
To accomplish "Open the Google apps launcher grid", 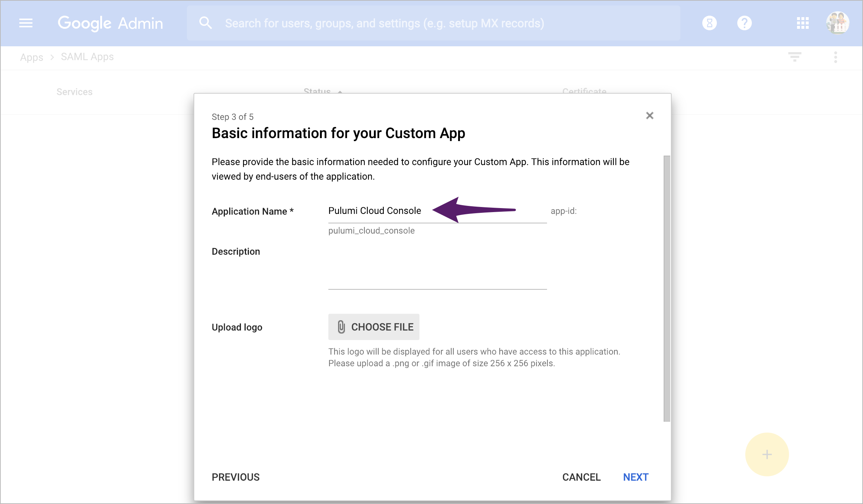I will [803, 23].
